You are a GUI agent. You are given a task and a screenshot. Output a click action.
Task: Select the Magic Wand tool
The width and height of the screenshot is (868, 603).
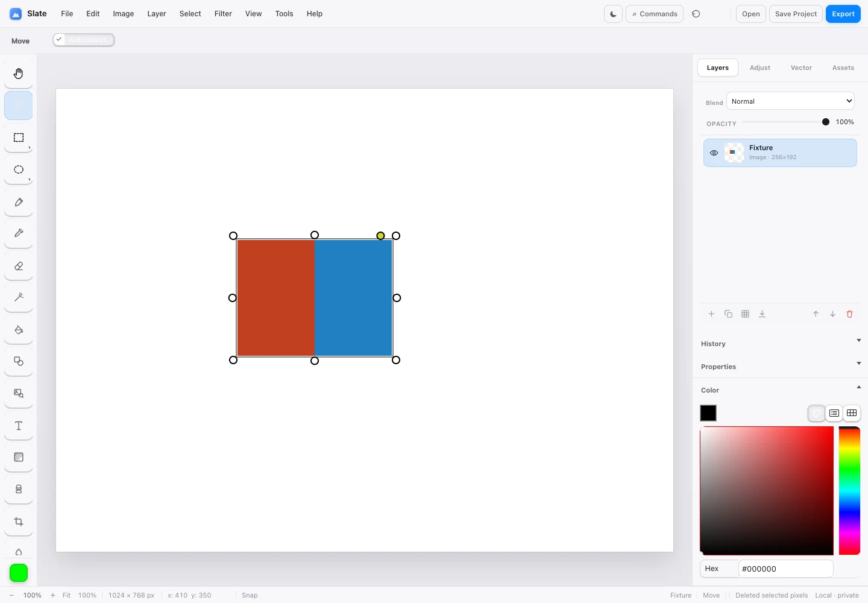tap(19, 297)
